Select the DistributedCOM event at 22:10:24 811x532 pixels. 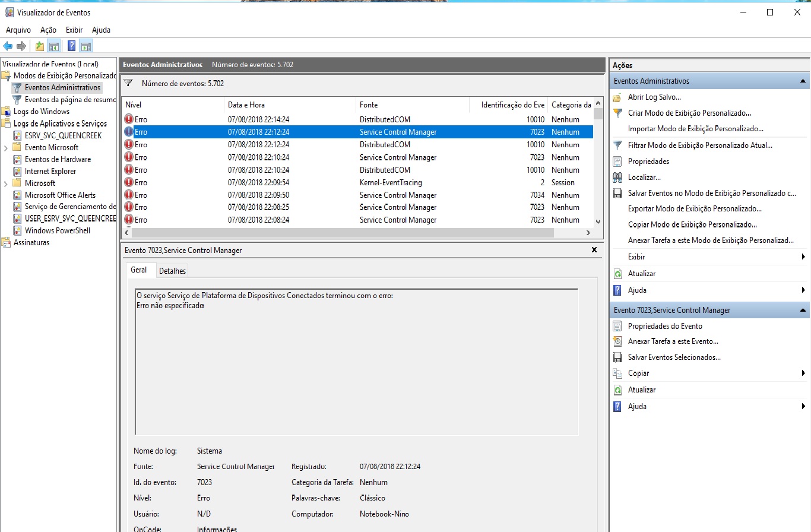(x=357, y=170)
